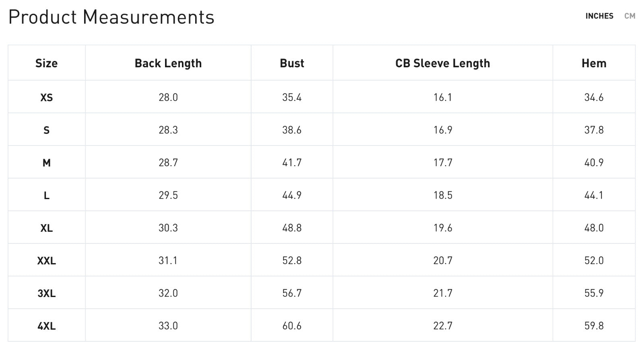Select the XS size row label
The width and height of the screenshot is (644, 351).
point(46,98)
